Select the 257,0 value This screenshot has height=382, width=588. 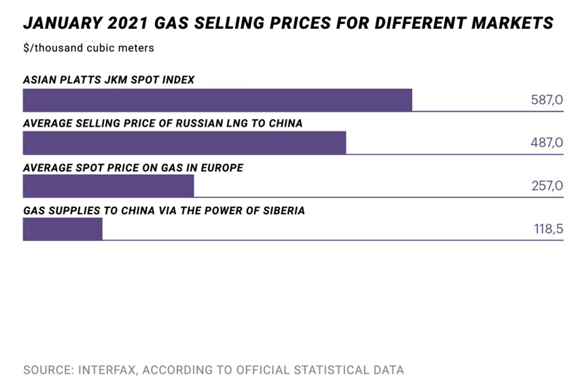[x=547, y=186]
